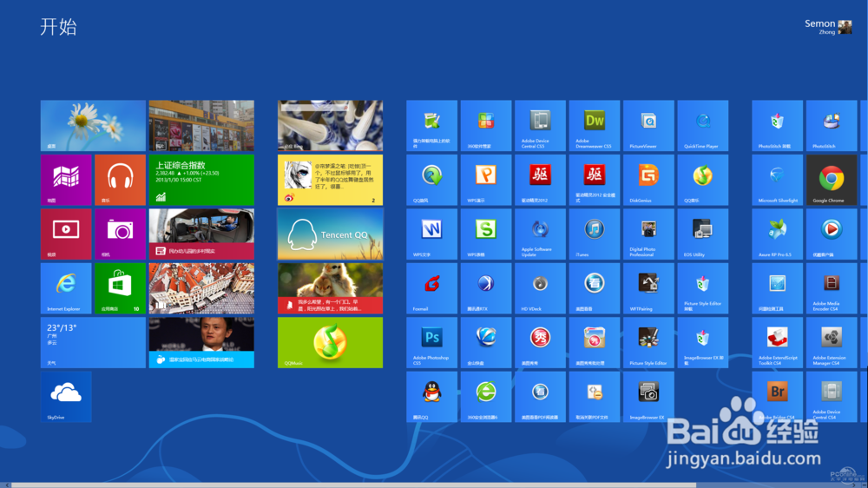Screen dimensions: 868x488
Task: Launch Adobe Device Central CS5
Action: coord(540,126)
